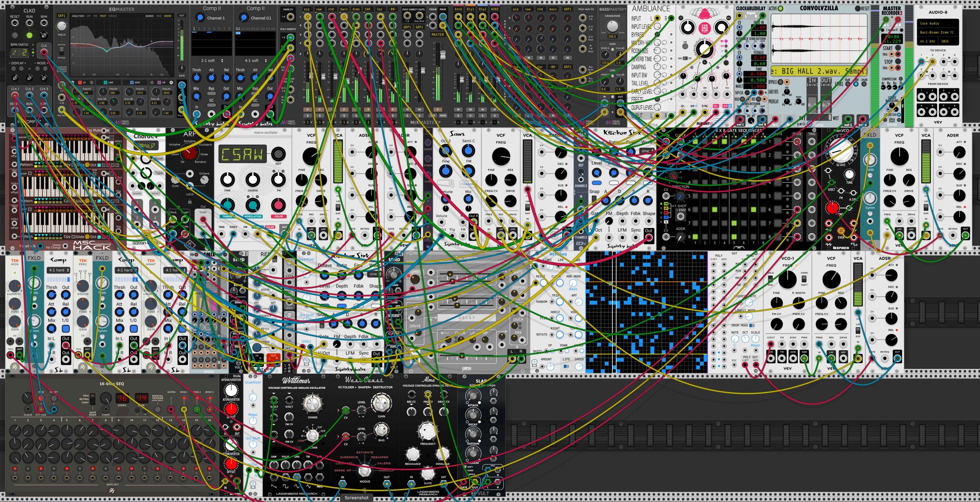Click the Audio-8 TO DEVICE input 3 jack
Screen dimensions: 980x502
click(x=944, y=61)
